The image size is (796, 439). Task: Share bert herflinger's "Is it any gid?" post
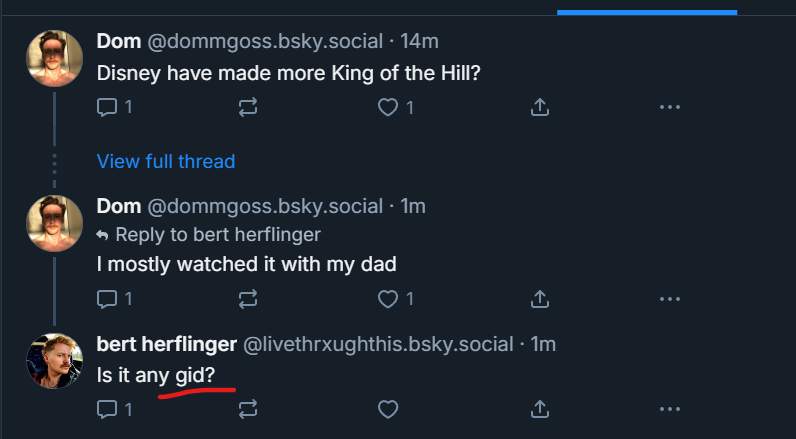point(539,408)
